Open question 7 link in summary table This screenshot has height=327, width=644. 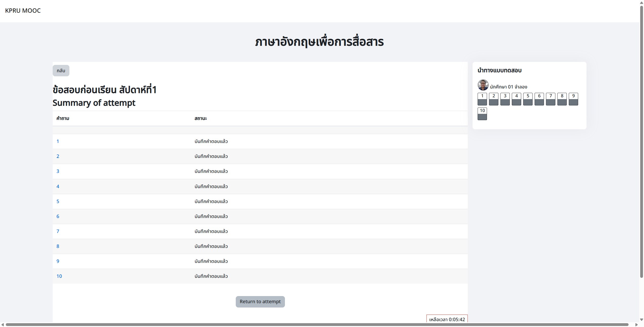(x=58, y=231)
